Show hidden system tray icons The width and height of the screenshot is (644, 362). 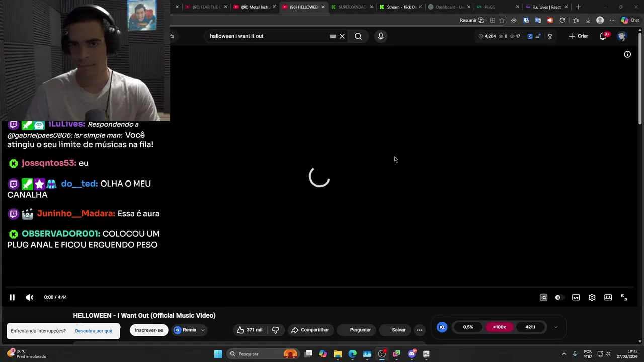pos(563,354)
